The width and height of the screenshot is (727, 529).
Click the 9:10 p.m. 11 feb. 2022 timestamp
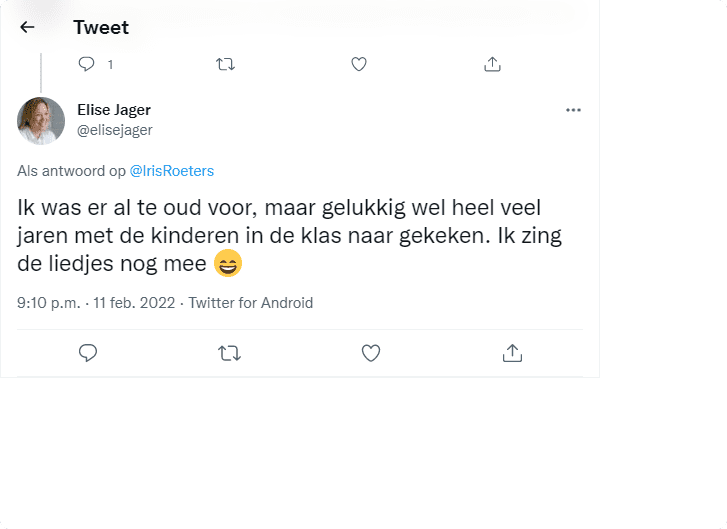pos(96,303)
